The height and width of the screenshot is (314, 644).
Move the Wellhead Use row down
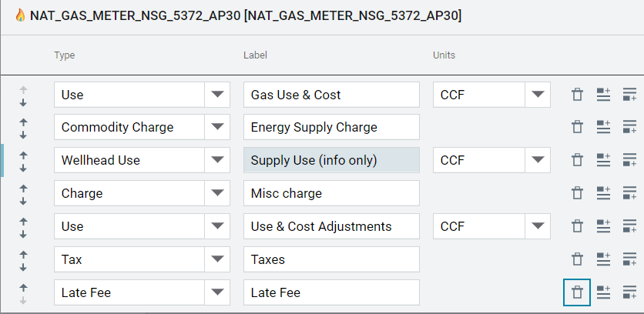(x=23, y=169)
